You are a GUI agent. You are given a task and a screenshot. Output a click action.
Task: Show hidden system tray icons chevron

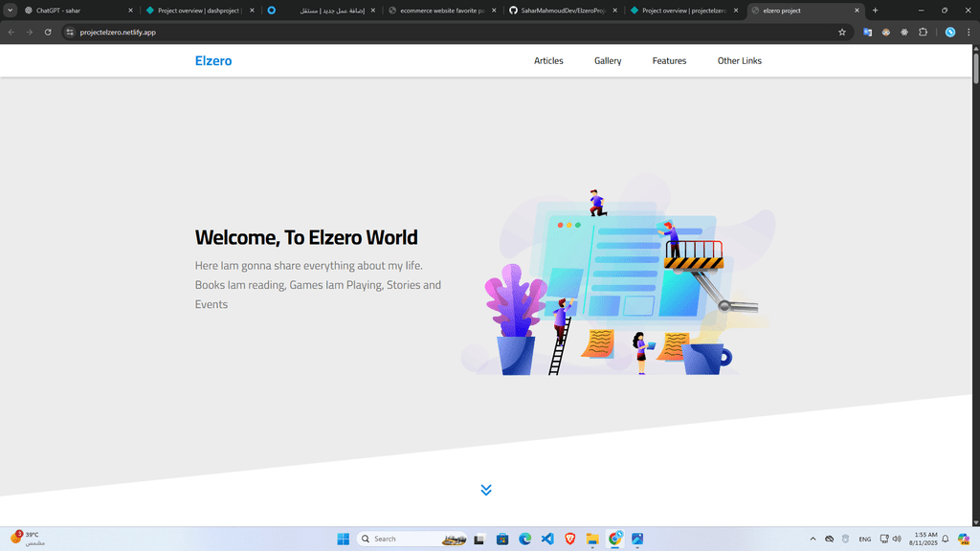point(813,539)
